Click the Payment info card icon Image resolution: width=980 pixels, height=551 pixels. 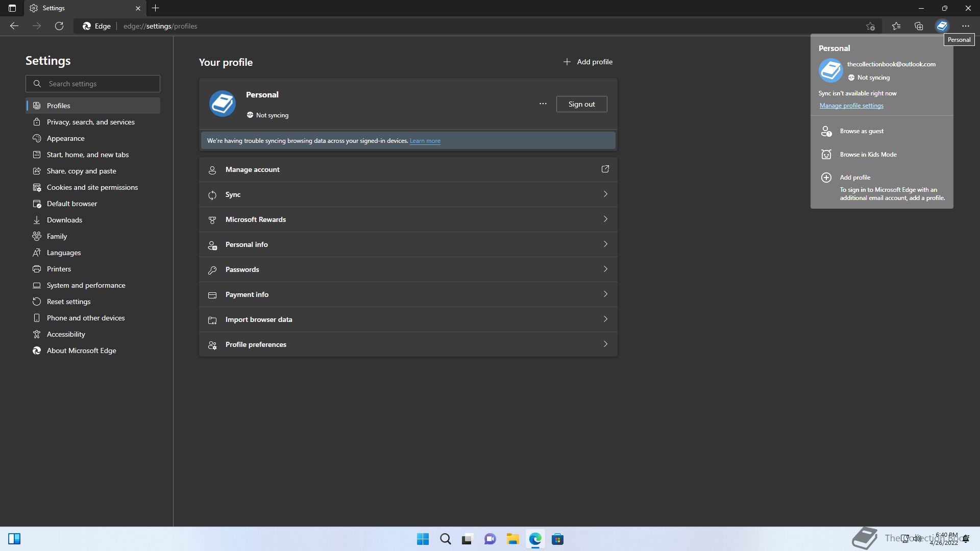pos(212,295)
